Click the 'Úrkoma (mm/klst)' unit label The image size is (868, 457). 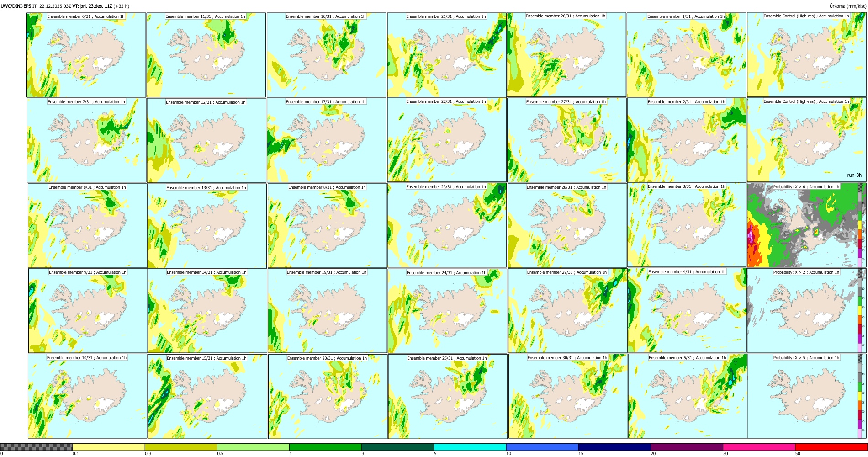[848, 6]
